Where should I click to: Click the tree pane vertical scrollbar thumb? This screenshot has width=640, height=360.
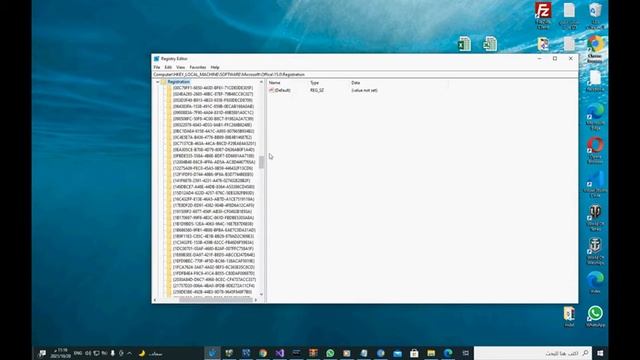click(x=261, y=162)
